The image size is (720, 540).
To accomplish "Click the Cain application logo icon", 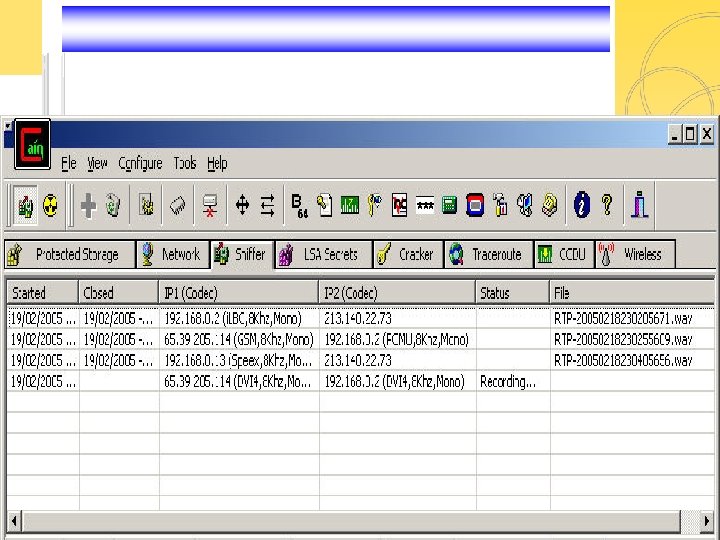I will 32,144.
